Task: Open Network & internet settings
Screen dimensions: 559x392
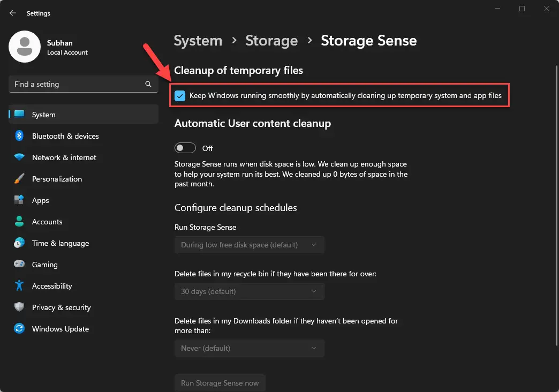Action: click(64, 157)
